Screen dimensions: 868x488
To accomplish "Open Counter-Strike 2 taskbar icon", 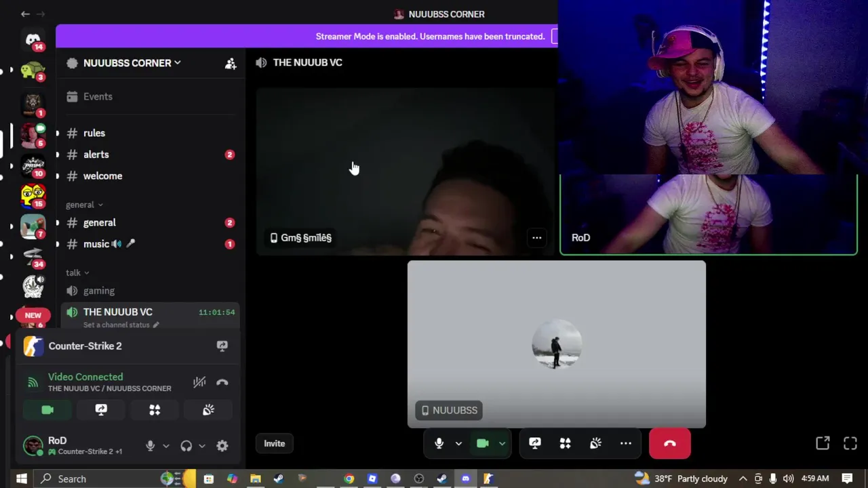I will [x=488, y=479].
